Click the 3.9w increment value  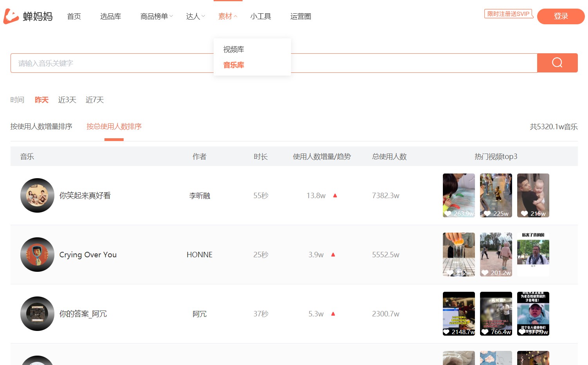tap(316, 255)
